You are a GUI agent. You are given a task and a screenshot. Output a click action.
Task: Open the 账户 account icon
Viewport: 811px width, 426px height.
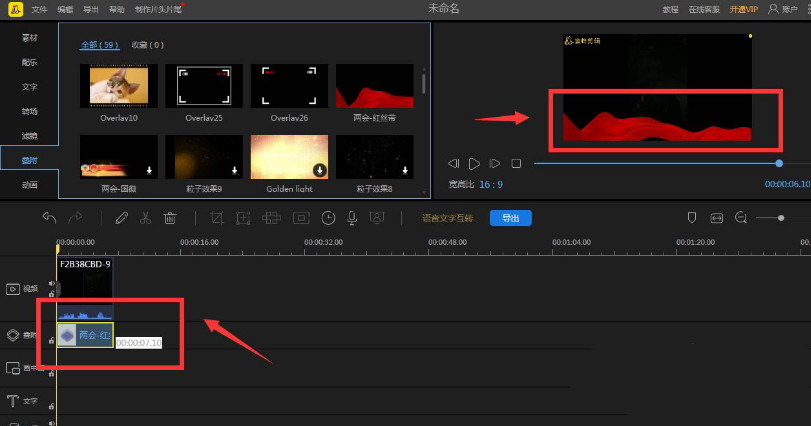(773, 9)
